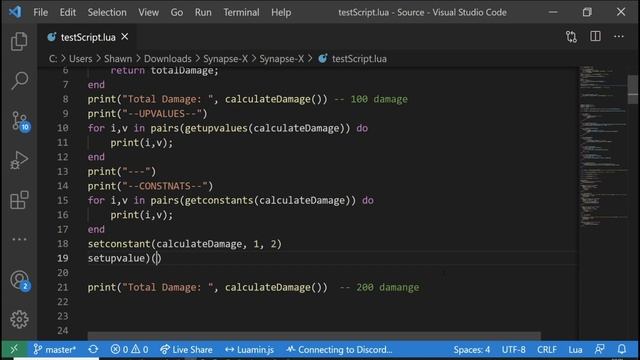The image size is (640, 360).
Task: Click the "--UPVALUES--" string on line 9
Action: coord(162,113)
